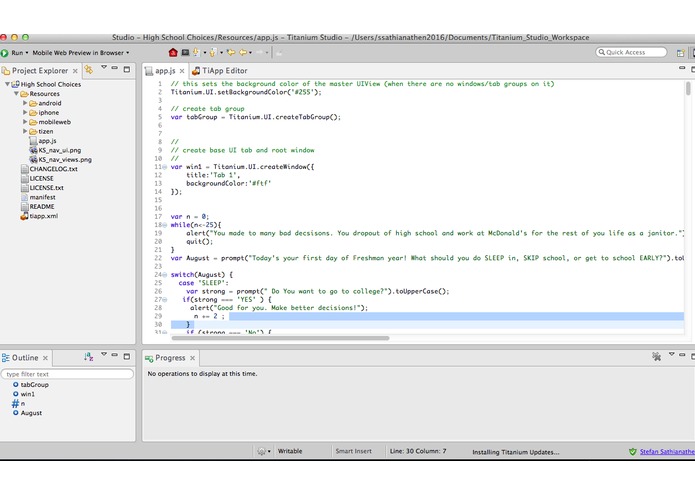Collapse code fold at line 24
The image size is (695, 494).
pyautogui.click(x=165, y=275)
